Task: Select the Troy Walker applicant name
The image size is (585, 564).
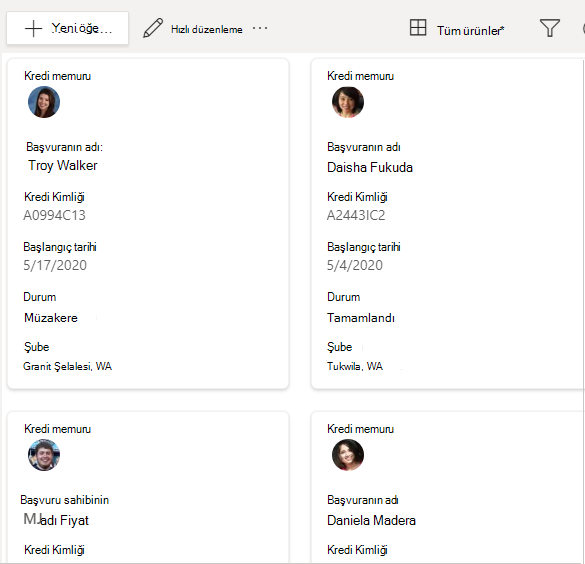Action: pyautogui.click(x=63, y=165)
